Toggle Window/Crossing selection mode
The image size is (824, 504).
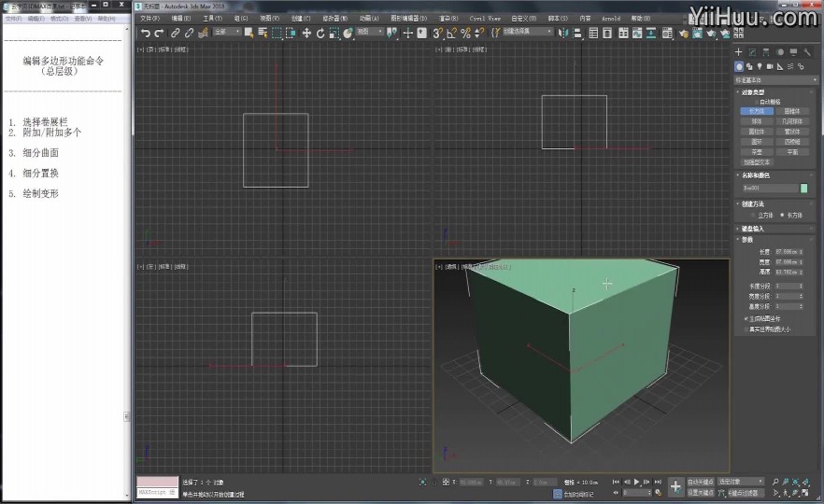click(290, 33)
